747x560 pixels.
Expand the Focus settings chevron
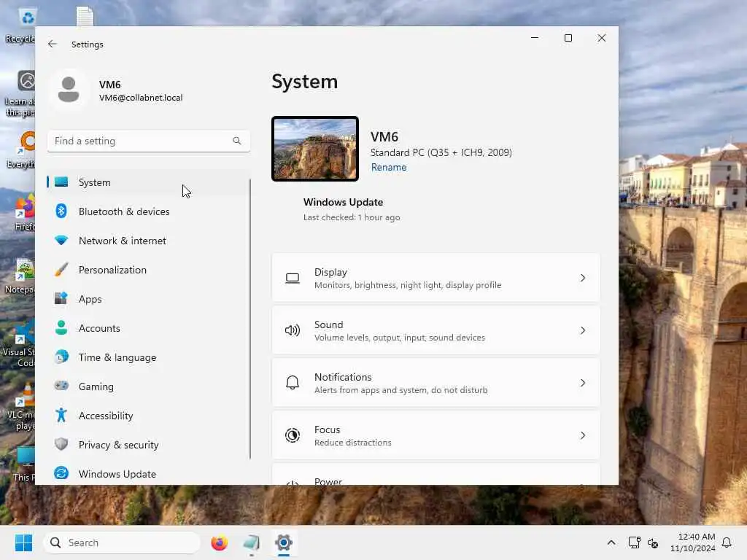[x=583, y=435]
